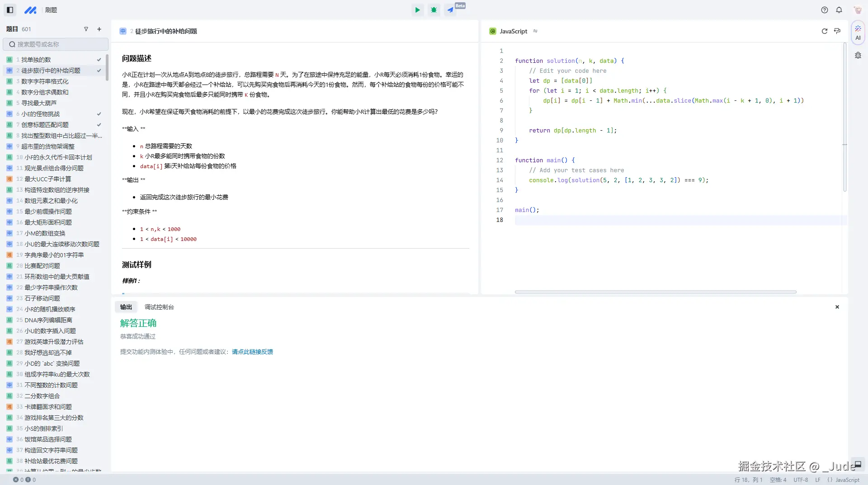The width and height of the screenshot is (868, 485).
Task: Open the notifications bell
Action: (839, 10)
